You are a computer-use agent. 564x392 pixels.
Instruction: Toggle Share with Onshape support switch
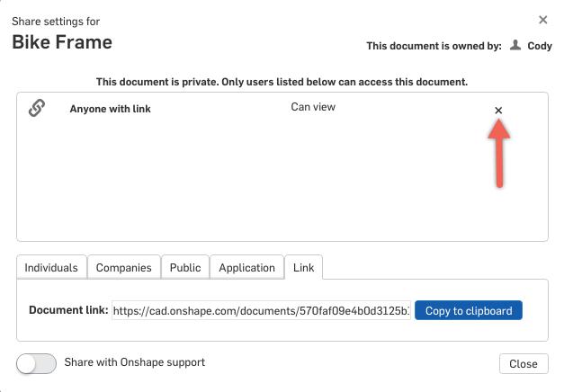36,363
